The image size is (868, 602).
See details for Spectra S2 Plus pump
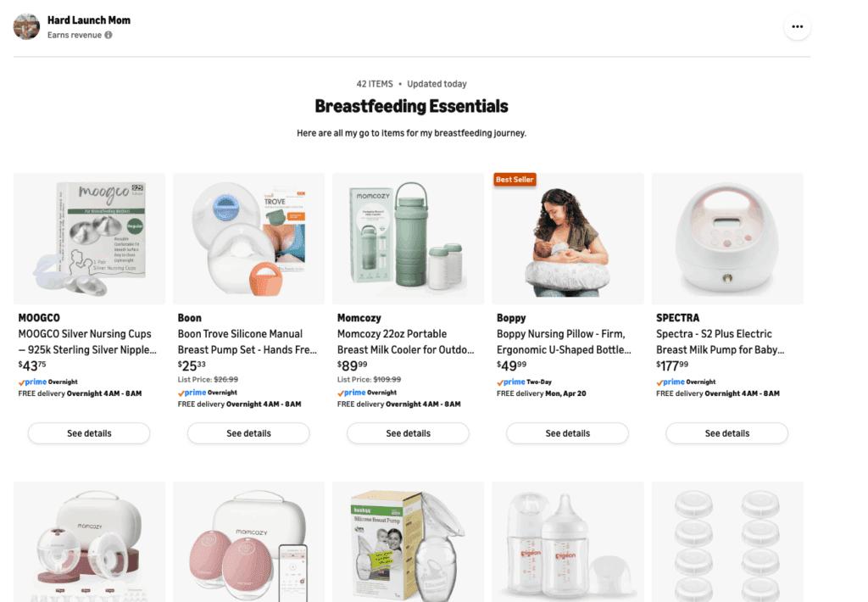click(x=726, y=433)
